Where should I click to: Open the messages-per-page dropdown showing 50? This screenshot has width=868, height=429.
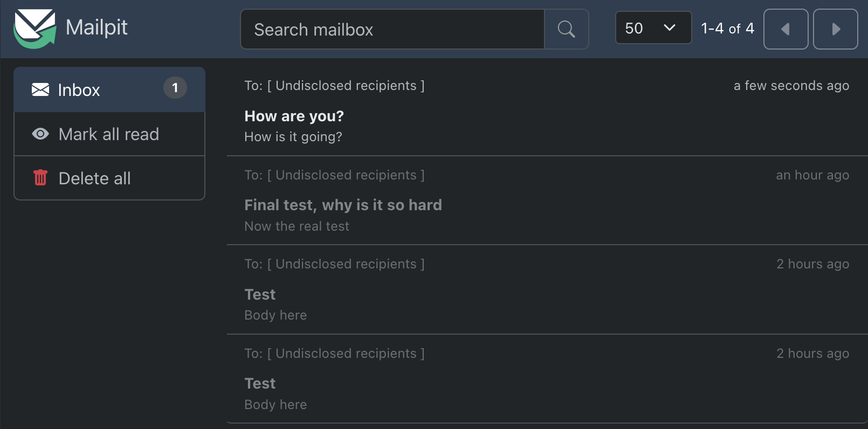click(653, 27)
